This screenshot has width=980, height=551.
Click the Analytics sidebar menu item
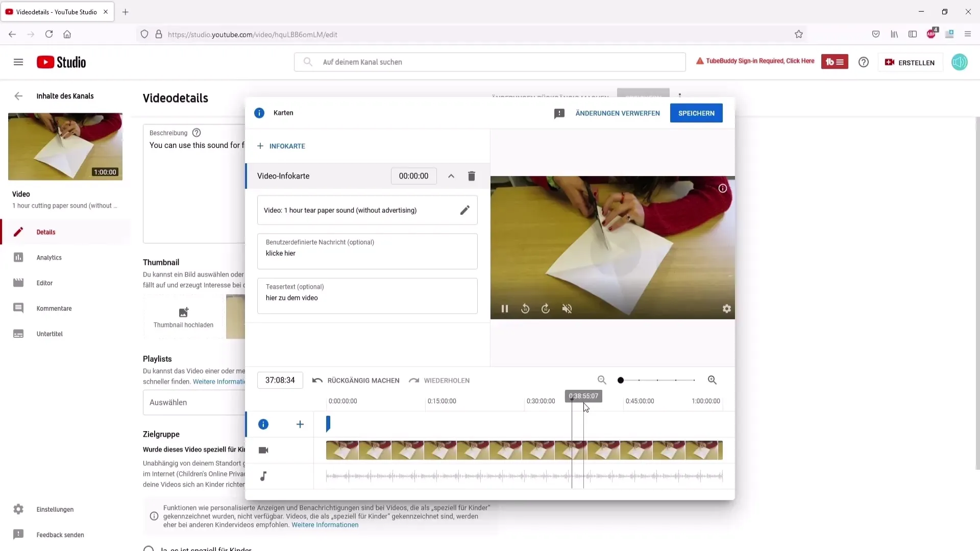(48, 257)
